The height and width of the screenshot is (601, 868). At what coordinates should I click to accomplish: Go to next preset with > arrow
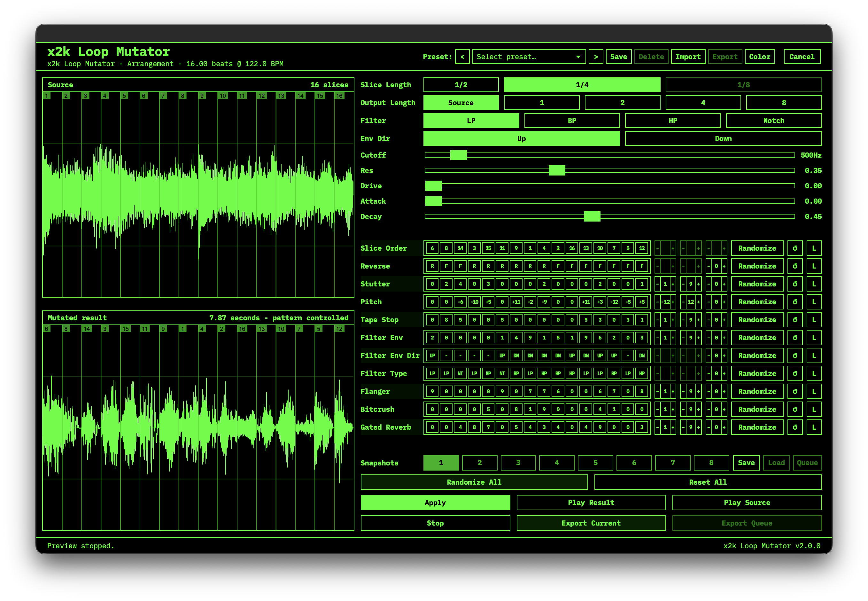pyautogui.click(x=595, y=57)
